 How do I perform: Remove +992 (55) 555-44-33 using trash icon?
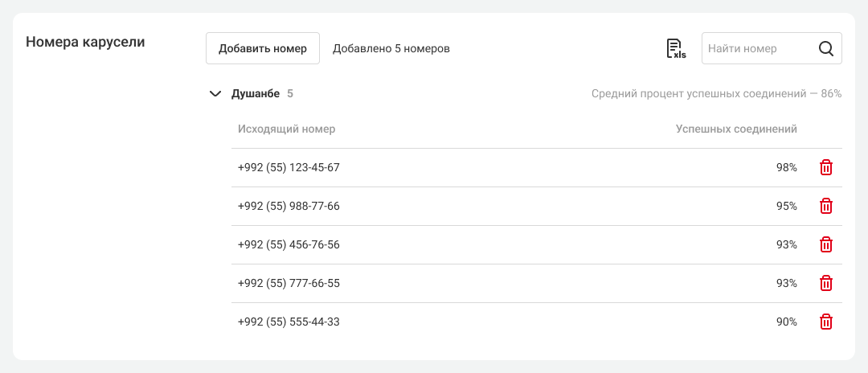[825, 322]
